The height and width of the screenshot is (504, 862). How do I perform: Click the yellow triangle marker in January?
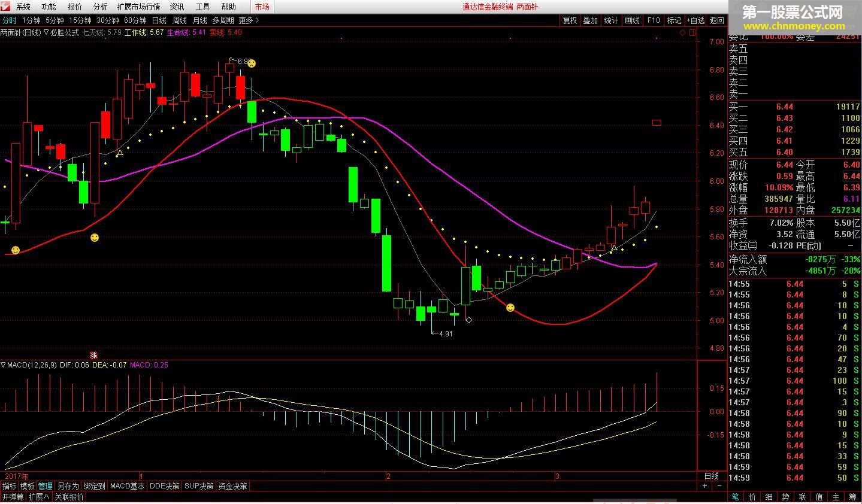click(x=120, y=154)
